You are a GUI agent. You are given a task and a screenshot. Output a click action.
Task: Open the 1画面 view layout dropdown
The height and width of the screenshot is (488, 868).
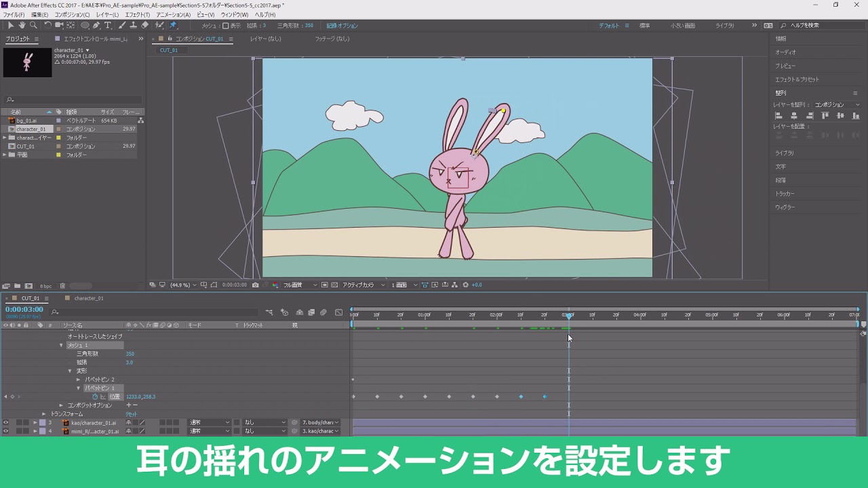click(404, 285)
